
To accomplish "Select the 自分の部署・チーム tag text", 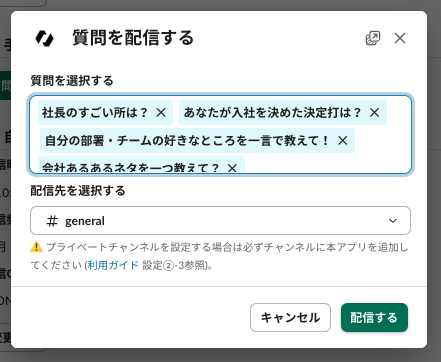I will [187, 140].
